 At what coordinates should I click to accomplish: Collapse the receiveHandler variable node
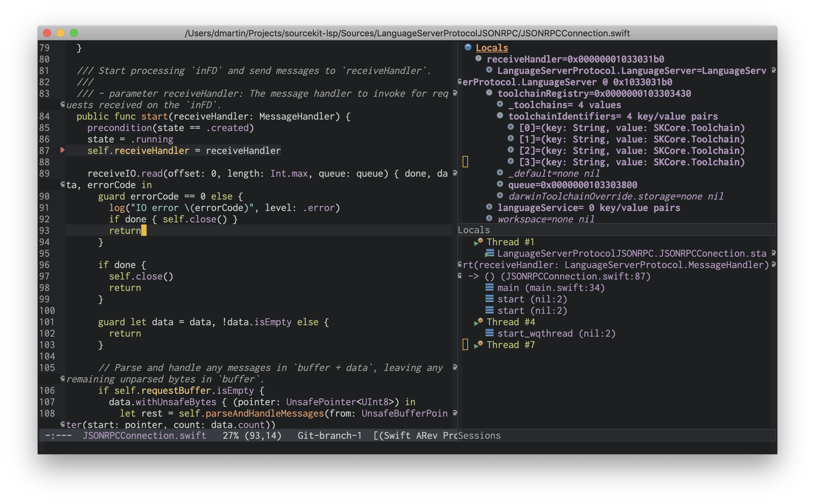pyautogui.click(x=478, y=59)
